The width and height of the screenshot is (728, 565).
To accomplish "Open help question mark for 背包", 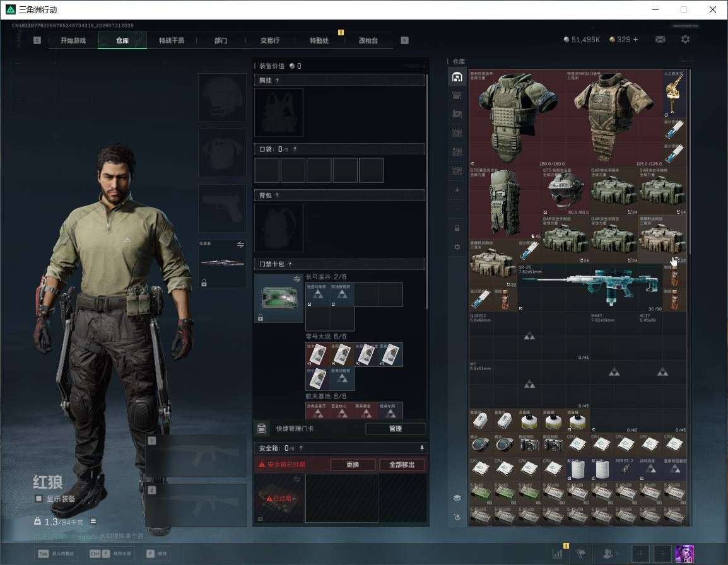I will tap(277, 195).
